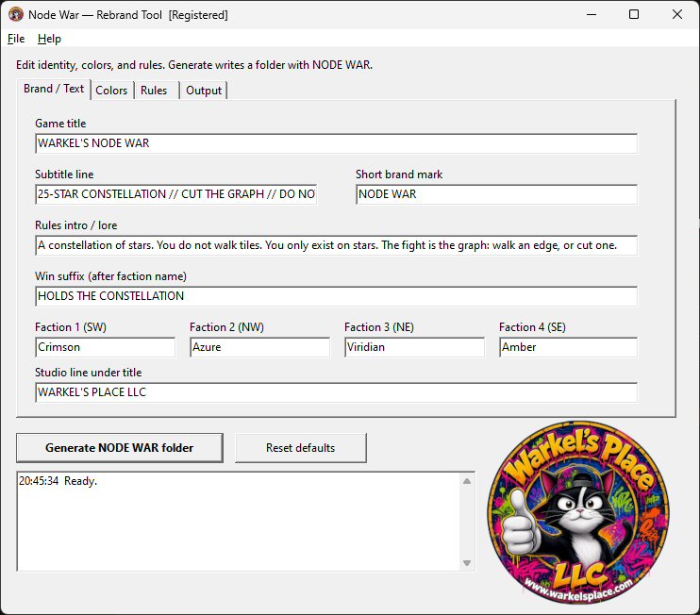Viewport: 700px width, 615px height.
Task: Click the '20:45:34 Ready.' log entry
Action: click(x=58, y=481)
